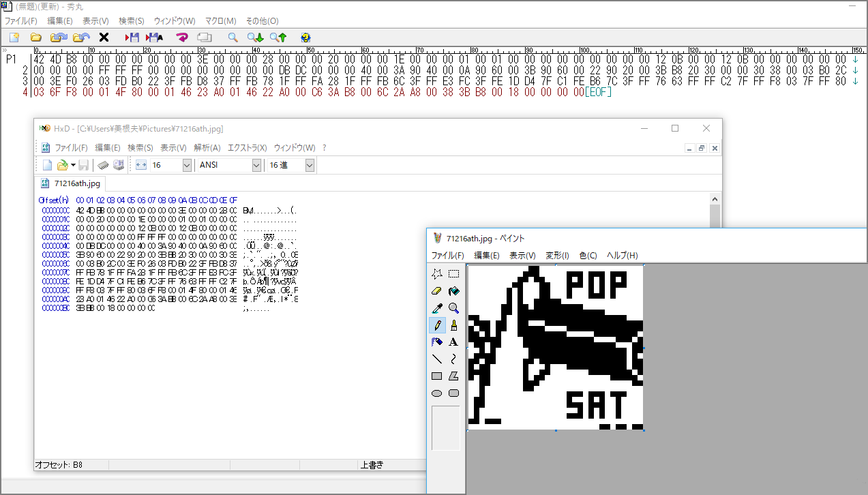Screen dimensions: 868x495
Task: Click the Help question mark icon in Hidemaru
Action: (x=305, y=37)
